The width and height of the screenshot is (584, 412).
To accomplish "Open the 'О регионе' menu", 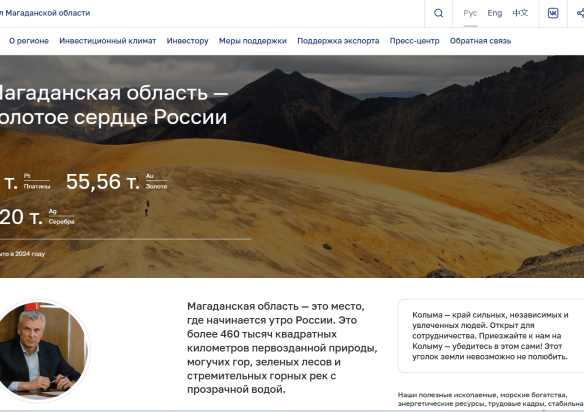I will click(x=29, y=41).
